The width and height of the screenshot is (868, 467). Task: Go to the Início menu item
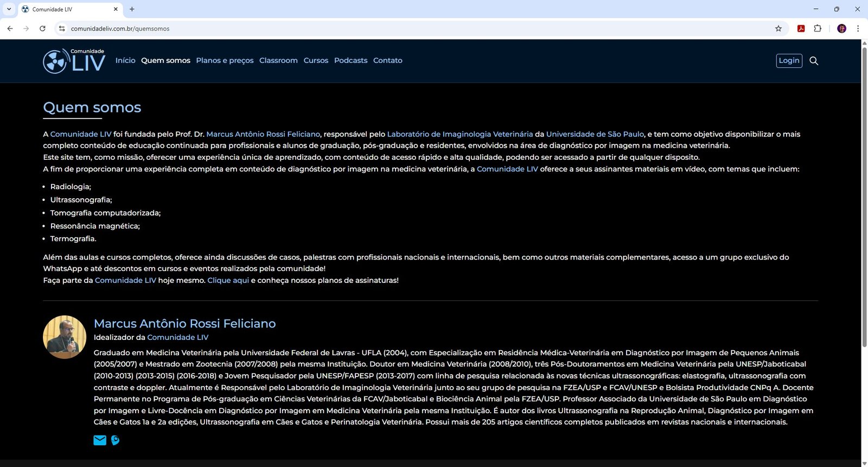point(125,60)
